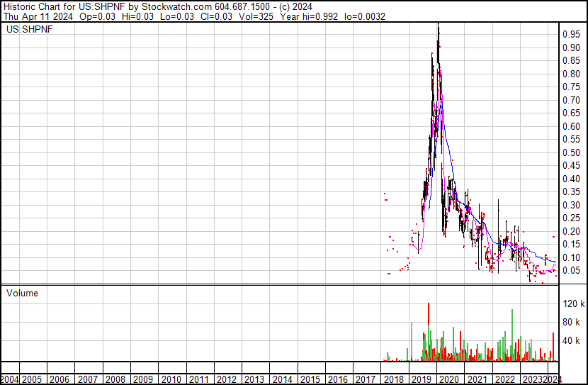The width and height of the screenshot is (588, 385).
Task: Select the 80 k volume axis label
Action: click(x=571, y=322)
